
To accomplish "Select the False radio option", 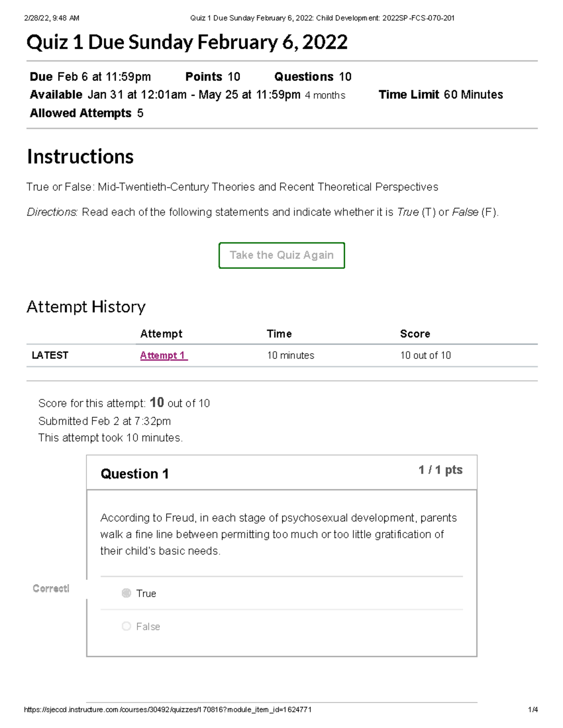I will [x=126, y=626].
